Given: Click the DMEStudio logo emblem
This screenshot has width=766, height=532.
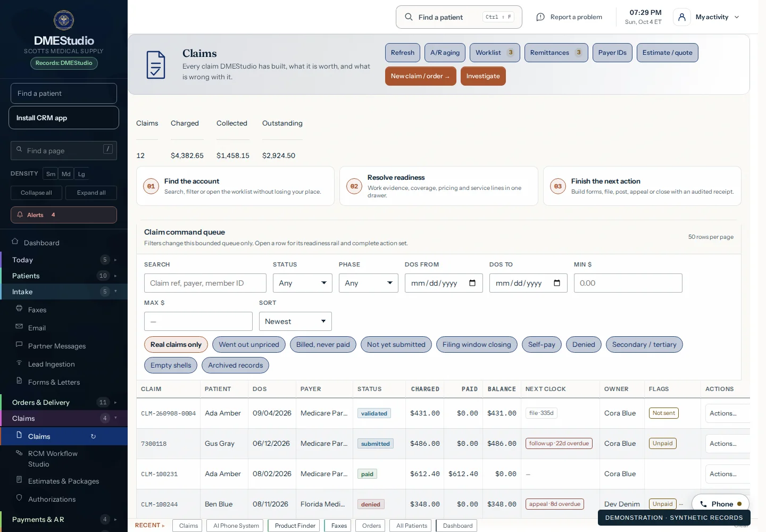Looking at the screenshot, I should click(x=64, y=20).
